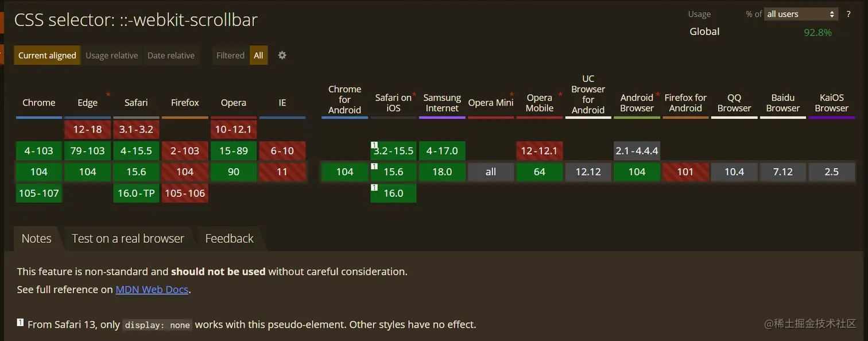Click the question mark help icon
Image resolution: width=868 pixels, height=341 pixels.
848,14
